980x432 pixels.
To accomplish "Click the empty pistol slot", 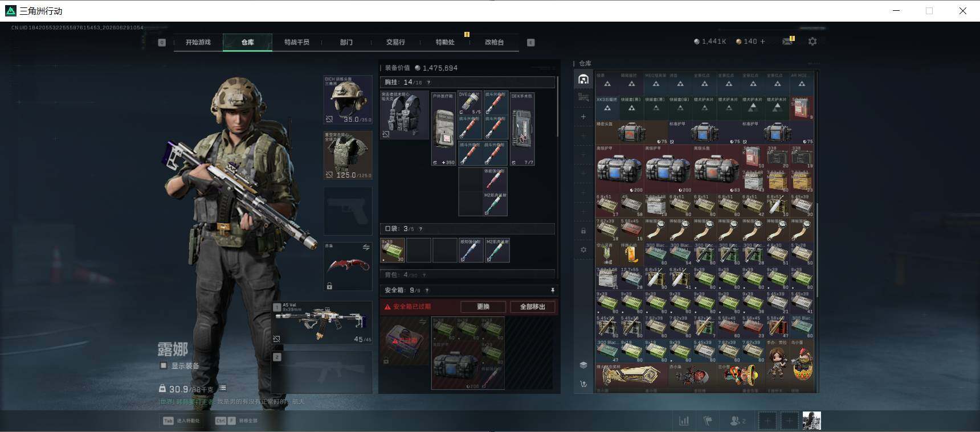I will [x=348, y=211].
